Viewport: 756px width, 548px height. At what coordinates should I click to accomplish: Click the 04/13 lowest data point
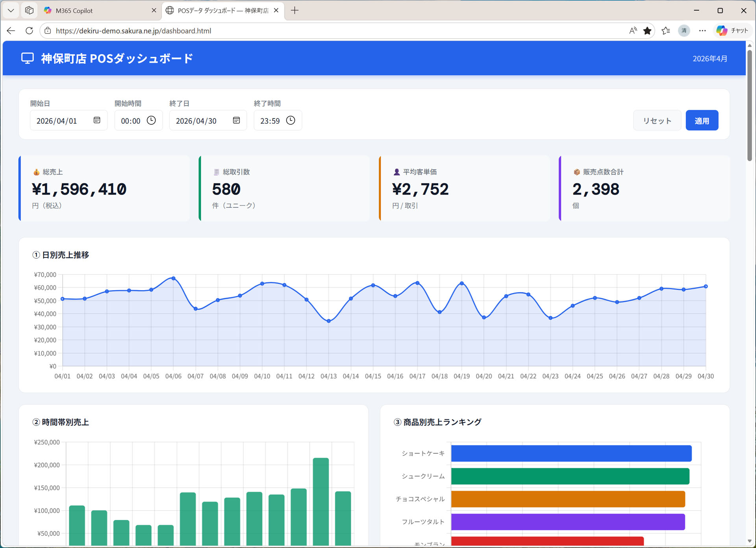(x=329, y=321)
